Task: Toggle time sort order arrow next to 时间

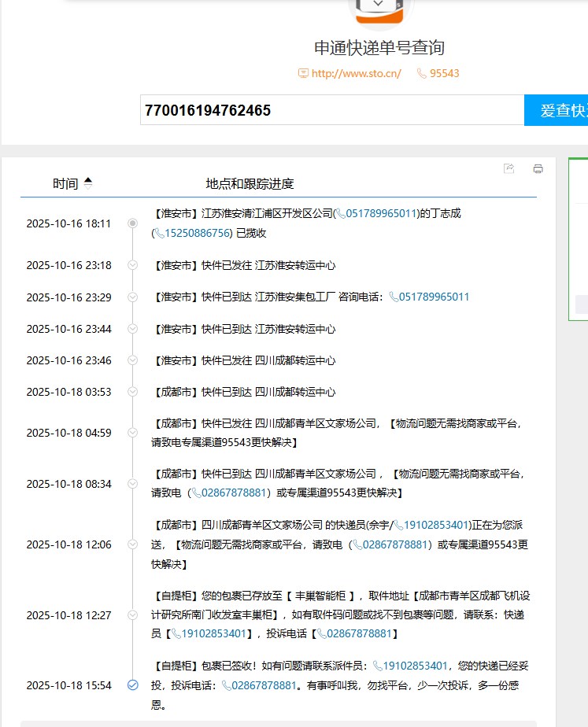Action: coord(88,183)
